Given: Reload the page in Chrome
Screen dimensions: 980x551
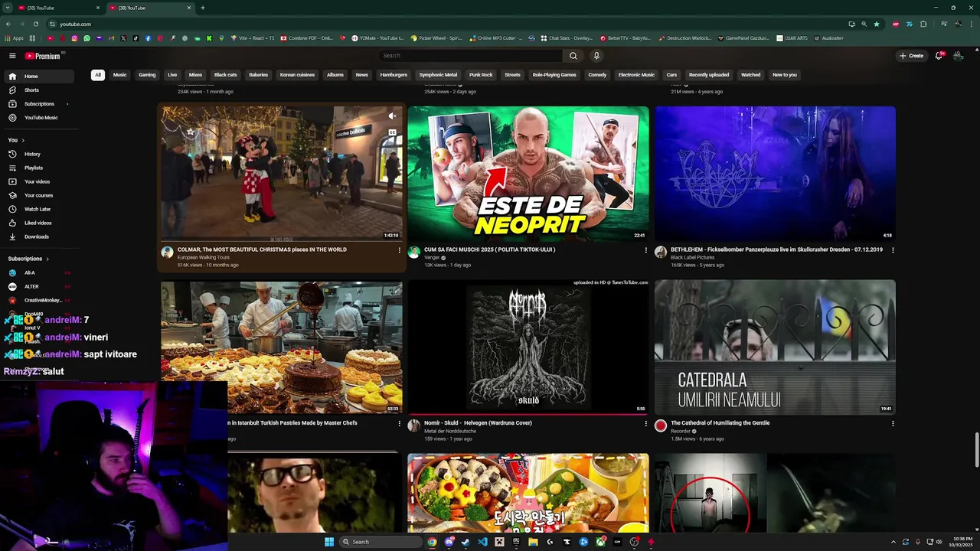Looking at the screenshot, I should pyautogui.click(x=37, y=24).
